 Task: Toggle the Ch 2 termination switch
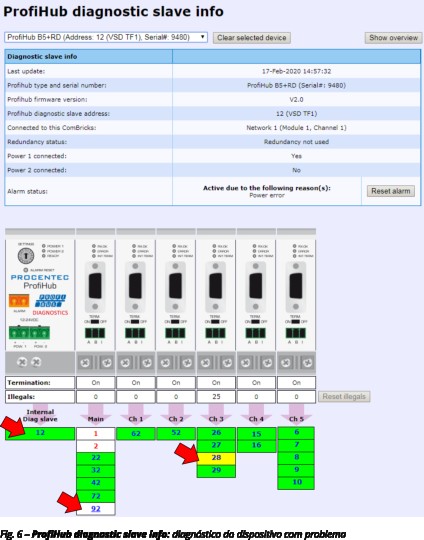(x=175, y=322)
